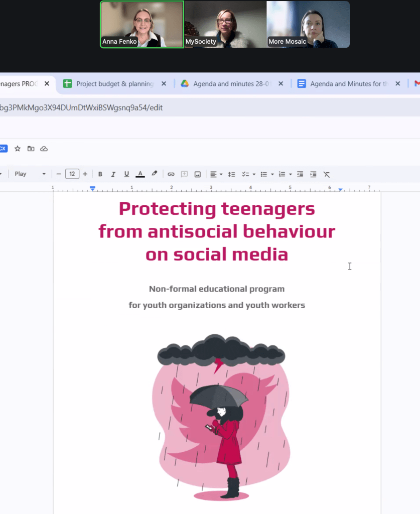420x514 pixels.
Task: Click the font size input field
Action: coord(72,174)
